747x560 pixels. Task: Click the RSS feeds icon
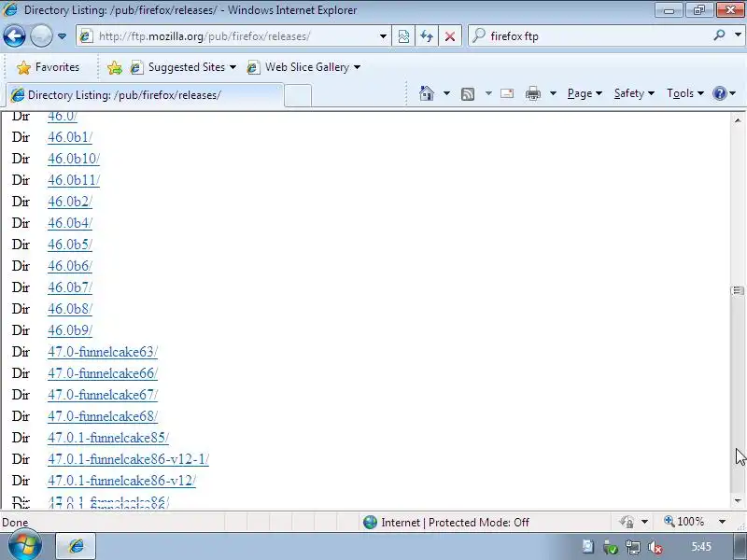coord(468,94)
